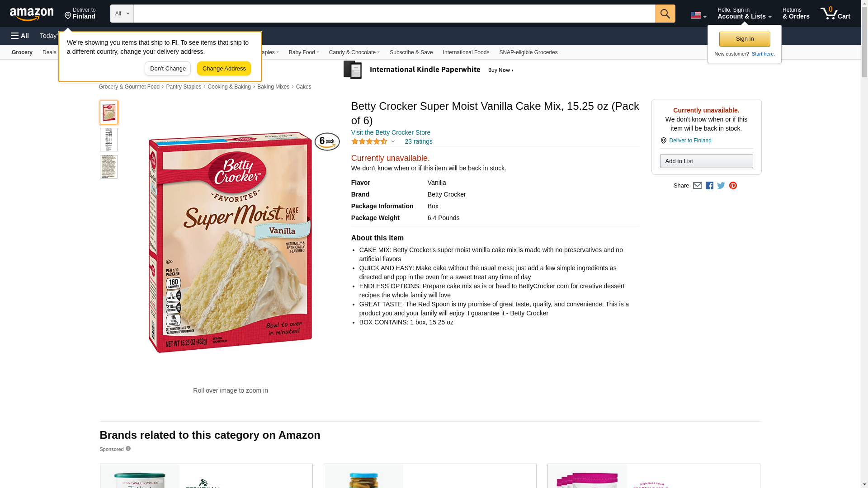Click the Amazon logo
Viewport: 868px width, 488px height.
[32, 14]
